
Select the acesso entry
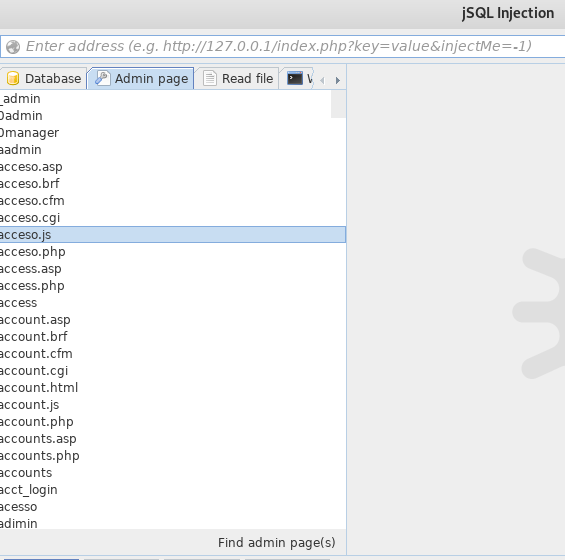(x=173, y=507)
